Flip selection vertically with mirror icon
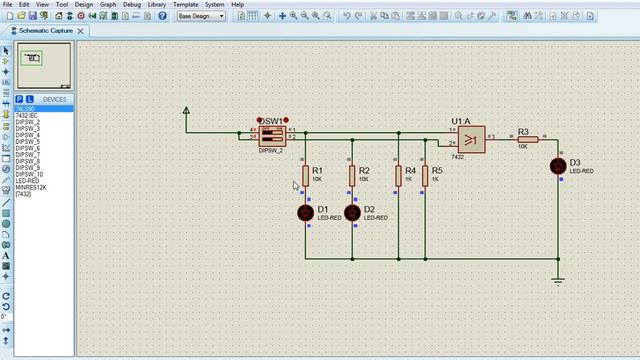This screenshot has width=640, height=360. click(x=6, y=340)
